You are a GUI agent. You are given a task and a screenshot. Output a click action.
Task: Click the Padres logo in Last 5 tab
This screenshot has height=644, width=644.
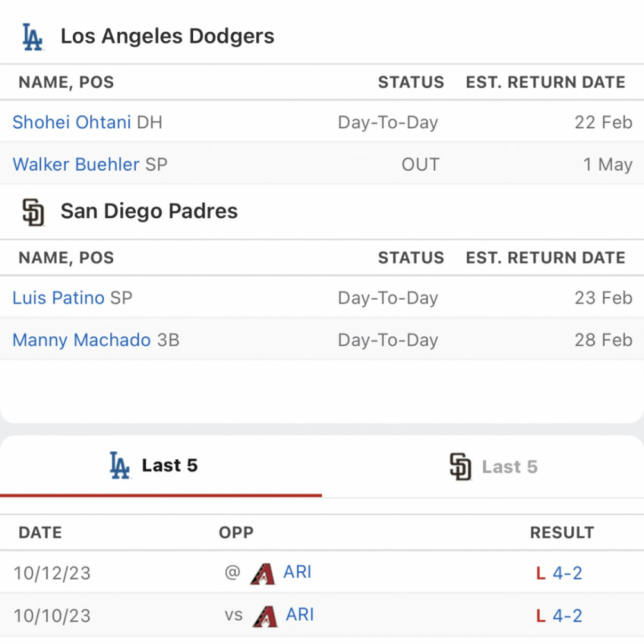[460, 466]
